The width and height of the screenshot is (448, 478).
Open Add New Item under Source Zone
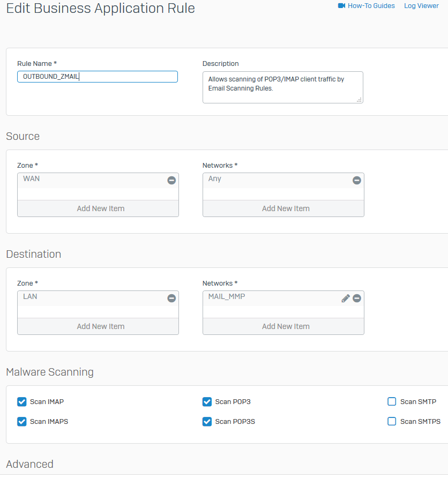(100, 208)
